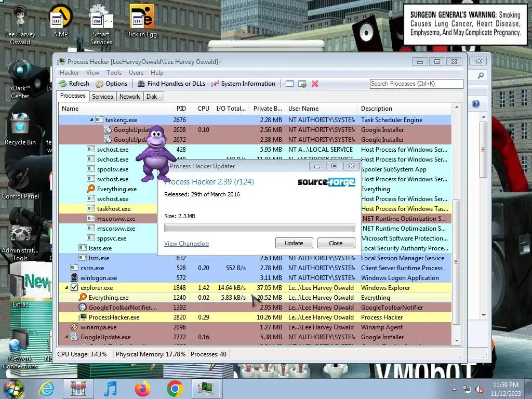Click the find window and thread icon
The image size is (532, 399).
302,84
